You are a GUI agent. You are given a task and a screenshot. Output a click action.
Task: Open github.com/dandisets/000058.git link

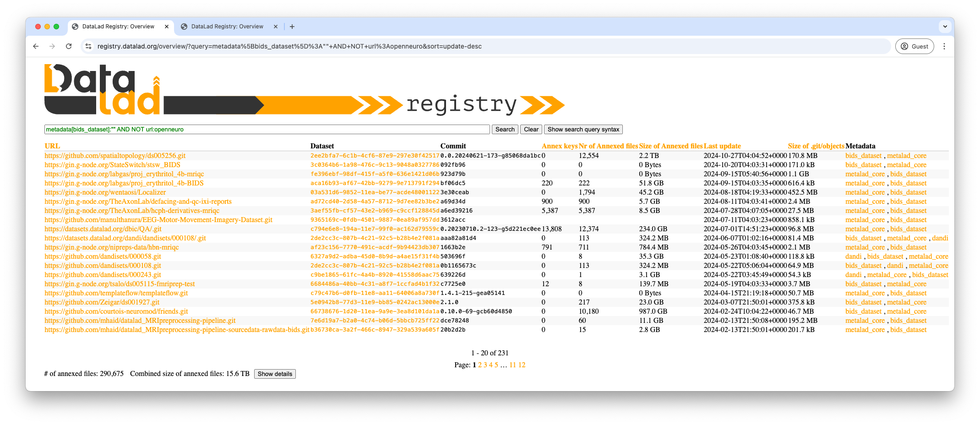click(103, 256)
